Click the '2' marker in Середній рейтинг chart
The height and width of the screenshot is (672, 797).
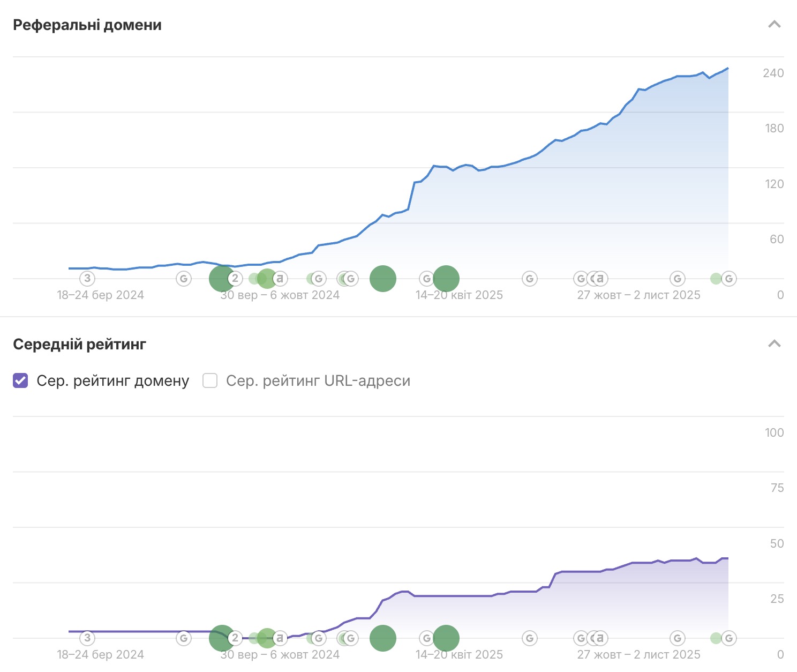tap(235, 638)
